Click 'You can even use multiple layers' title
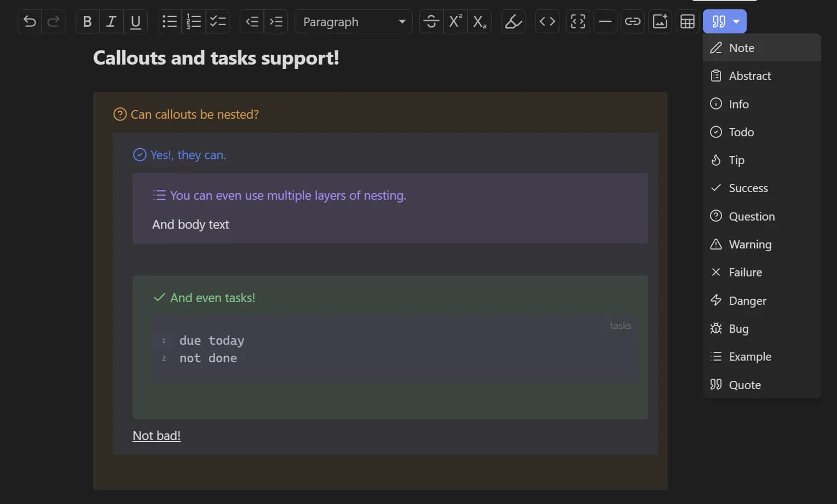 (x=288, y=195)
